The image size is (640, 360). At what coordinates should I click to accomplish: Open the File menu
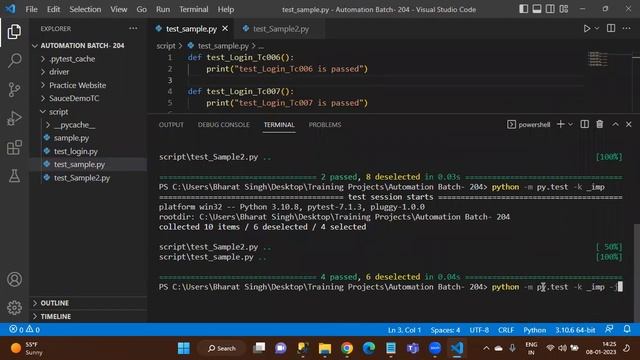coord(31,9)
